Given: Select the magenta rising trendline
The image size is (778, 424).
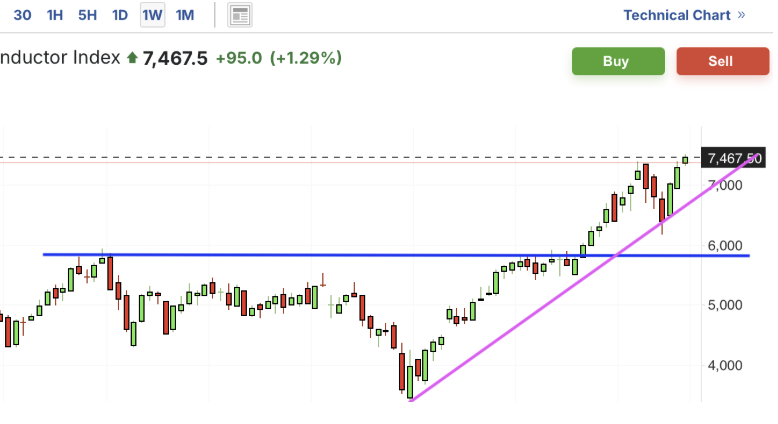Looking at the screenshot, I should tap(520, 320).
